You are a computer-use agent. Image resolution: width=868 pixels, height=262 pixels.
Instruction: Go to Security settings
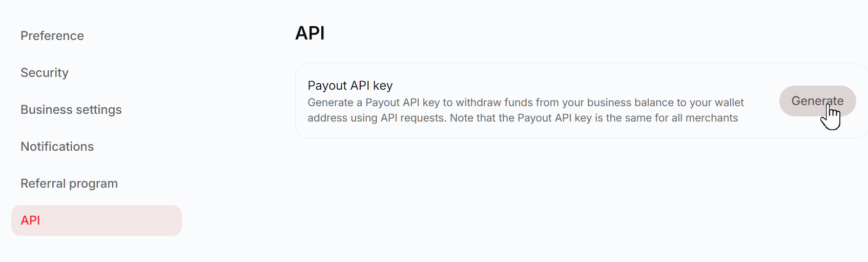45,73
